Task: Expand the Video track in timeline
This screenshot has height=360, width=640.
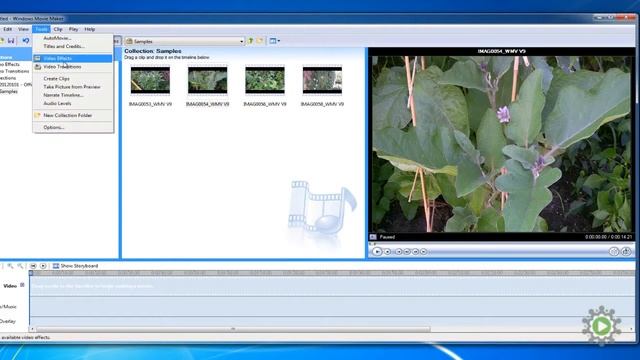Action: 22,285
